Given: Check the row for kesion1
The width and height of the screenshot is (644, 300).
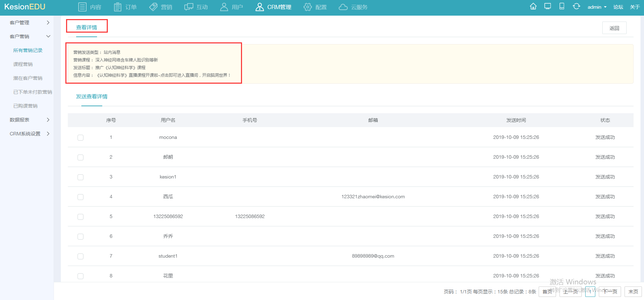Looking at the screenshot, I should 80,177.
